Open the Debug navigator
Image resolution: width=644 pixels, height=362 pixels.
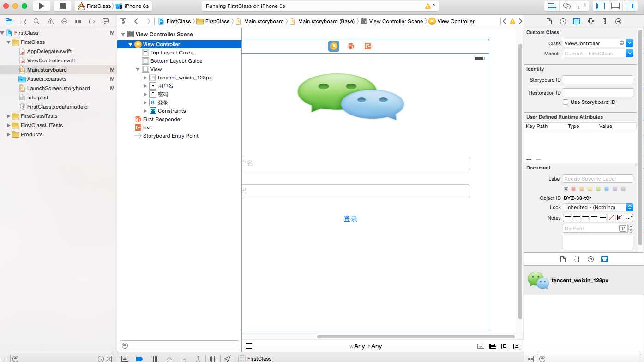78,21
